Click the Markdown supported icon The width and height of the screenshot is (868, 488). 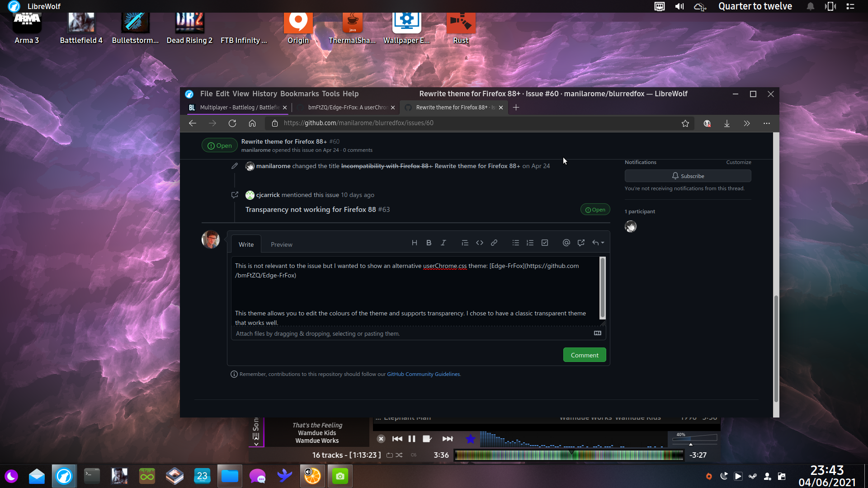[x=597, y=333]
